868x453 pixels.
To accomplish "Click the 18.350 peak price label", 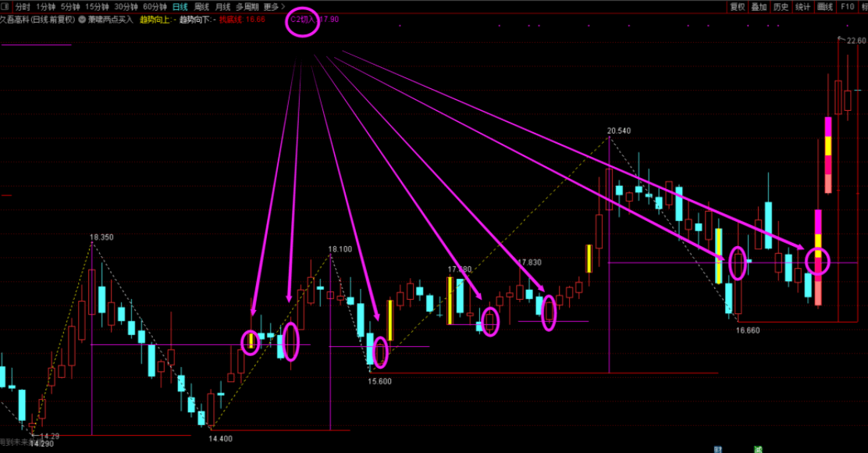I will (101, 237).
